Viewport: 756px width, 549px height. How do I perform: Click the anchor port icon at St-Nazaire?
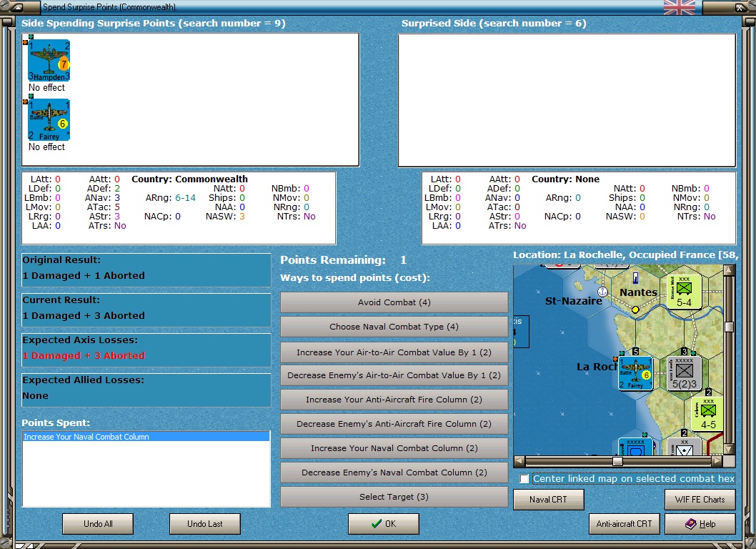tap(602, 292)
